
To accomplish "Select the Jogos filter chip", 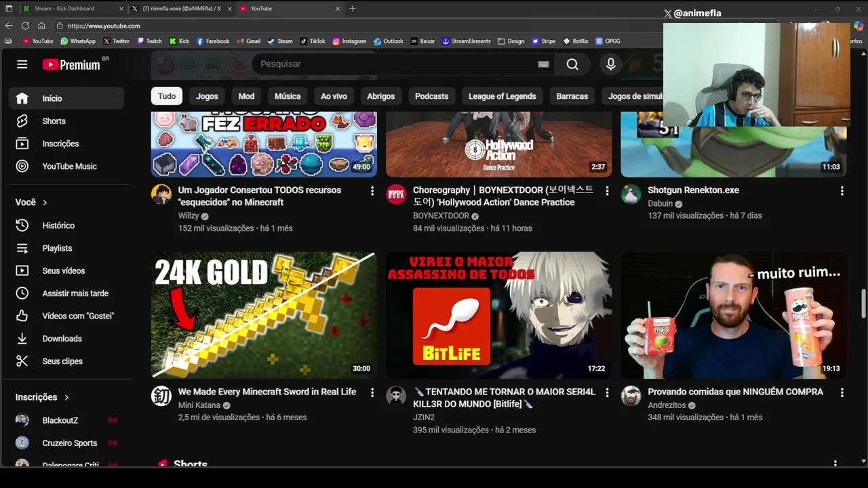I will tap(207, 96).
